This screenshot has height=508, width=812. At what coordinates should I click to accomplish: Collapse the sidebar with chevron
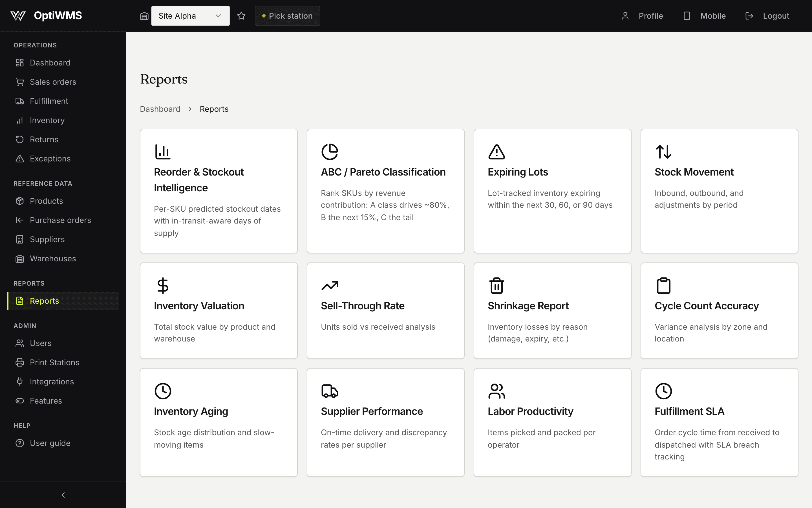[63, 495]
